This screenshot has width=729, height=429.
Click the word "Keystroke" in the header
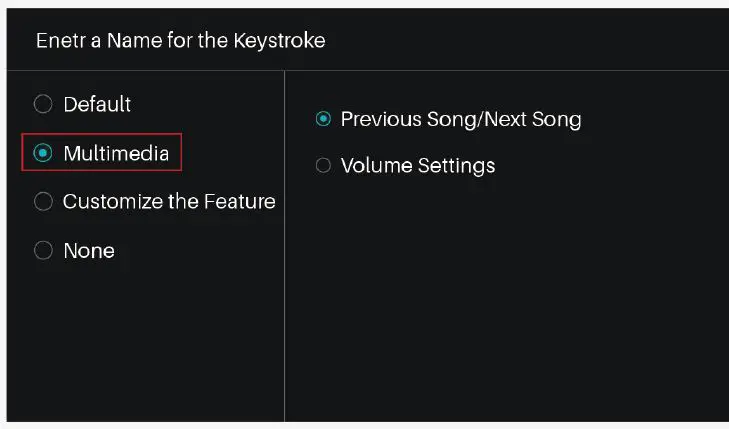282,41
